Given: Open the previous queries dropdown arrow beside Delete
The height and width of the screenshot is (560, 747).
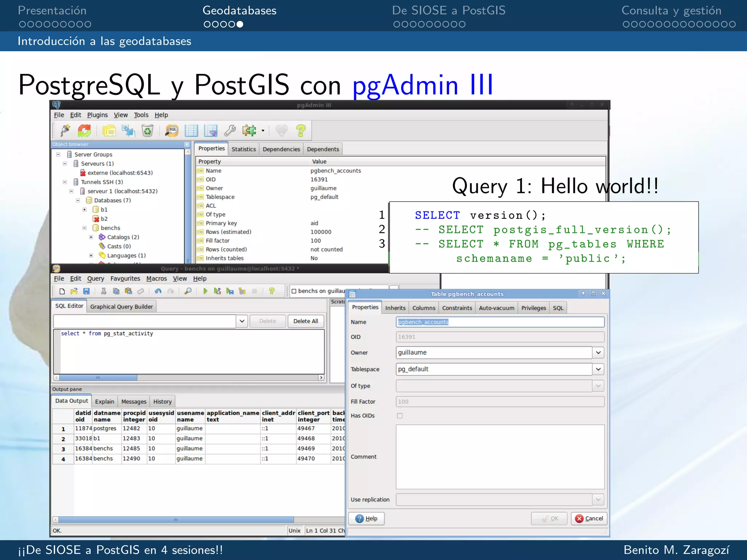Looking at the screenshot, I should (242, 321).
